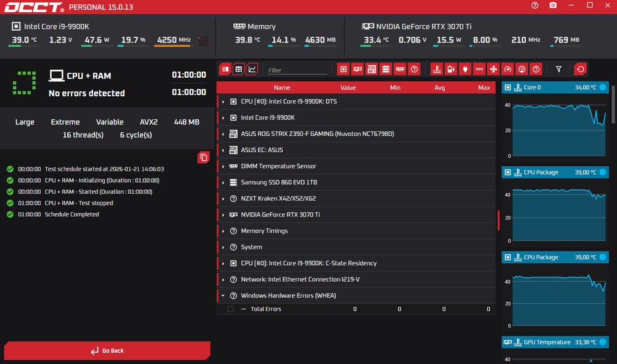The image size is (617, 364).
Task: Reset monitoring with the circular arrow icon
Action: pyautogui.click(x=580, y=69)
